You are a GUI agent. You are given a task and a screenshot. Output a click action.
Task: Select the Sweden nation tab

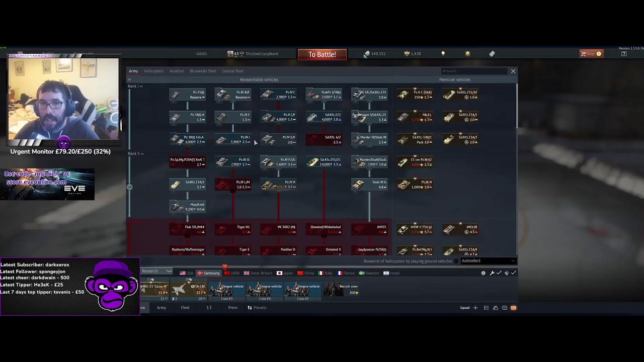point(369,273)
